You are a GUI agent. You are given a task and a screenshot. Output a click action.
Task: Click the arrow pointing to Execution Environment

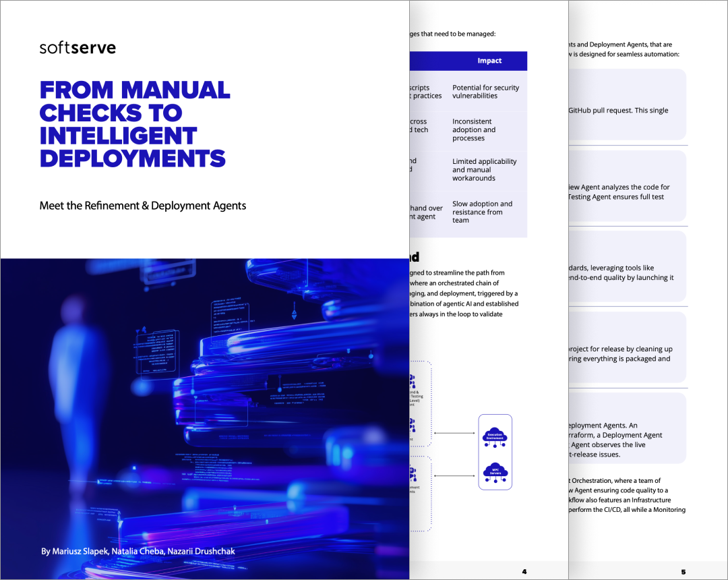point(456,433)
